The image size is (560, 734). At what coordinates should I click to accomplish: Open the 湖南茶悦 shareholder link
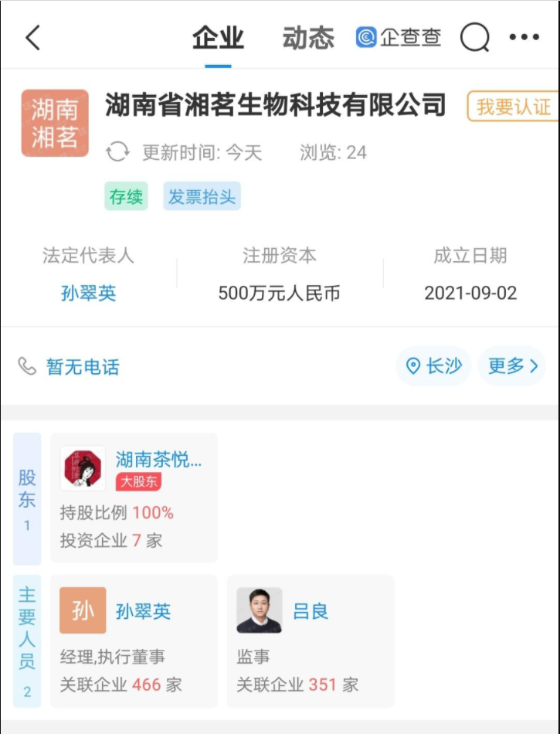pos(158,460)
